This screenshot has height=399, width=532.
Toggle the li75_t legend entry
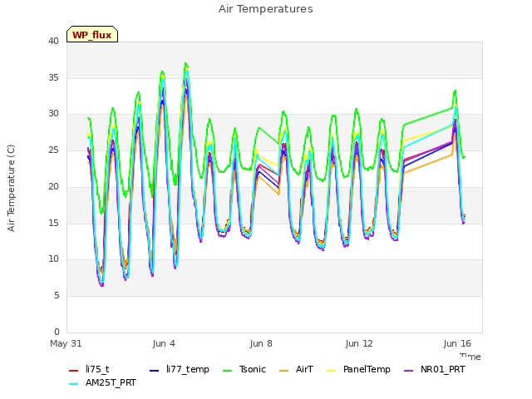89,369
